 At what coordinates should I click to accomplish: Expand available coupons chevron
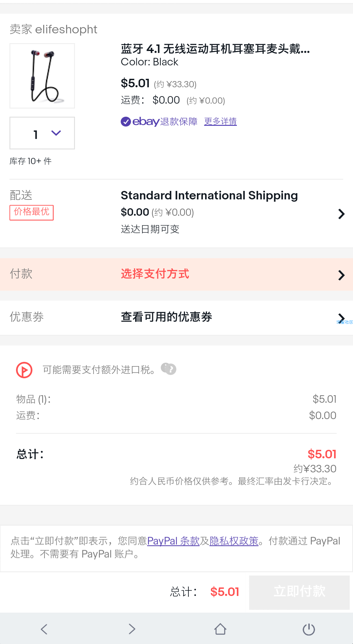click(341, 317)
